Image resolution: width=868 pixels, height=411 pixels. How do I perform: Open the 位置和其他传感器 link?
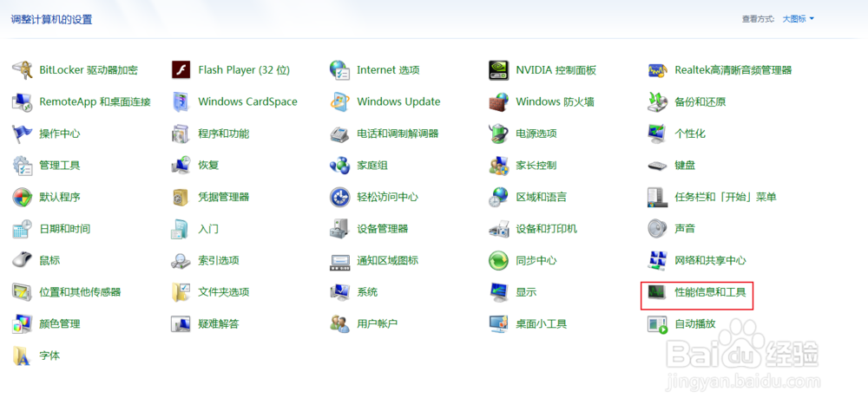tap(80, 291)
